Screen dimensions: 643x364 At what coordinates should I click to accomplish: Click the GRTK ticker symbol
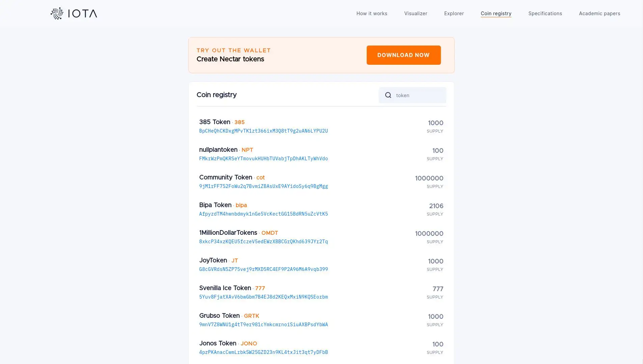pos(251,316)
